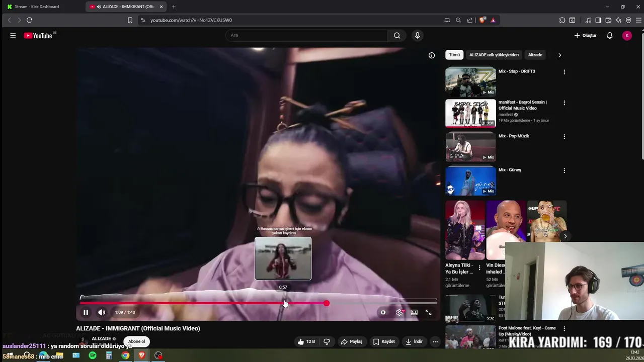The image size is (644, 362).
Task: Toggle the browser sidebar panel
Action: pos(598,20)
